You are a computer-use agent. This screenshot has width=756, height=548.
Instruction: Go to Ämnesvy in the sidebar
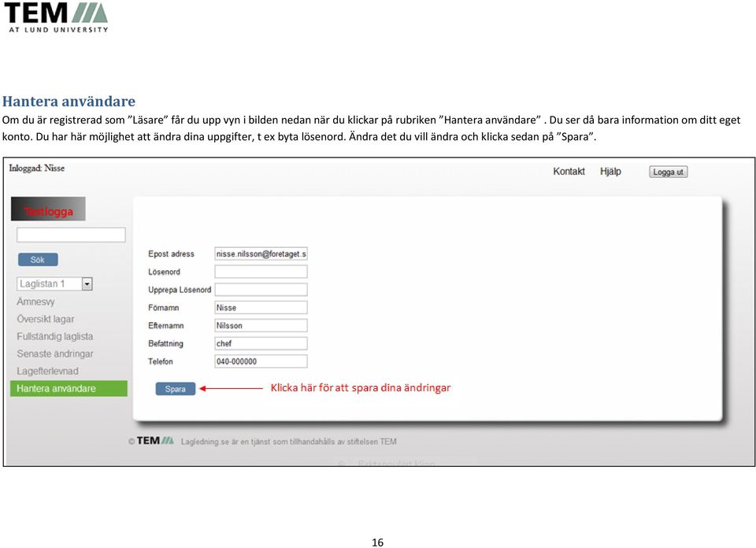tap(35, 302)
